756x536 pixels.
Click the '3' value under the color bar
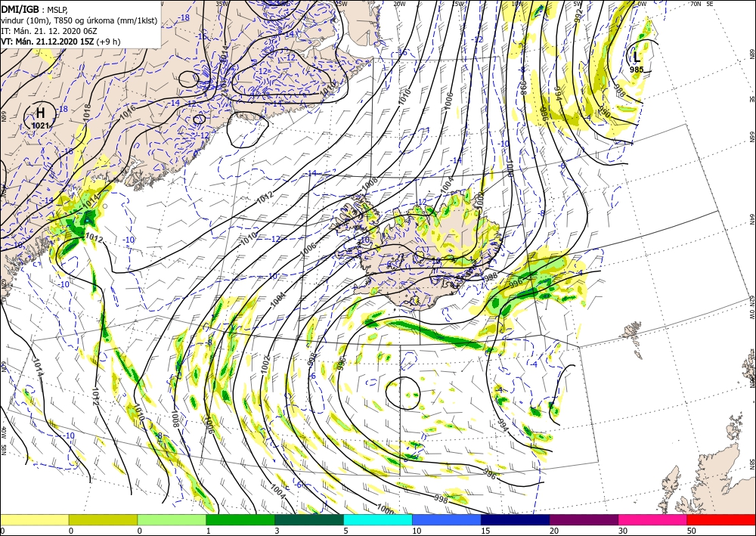277,531
